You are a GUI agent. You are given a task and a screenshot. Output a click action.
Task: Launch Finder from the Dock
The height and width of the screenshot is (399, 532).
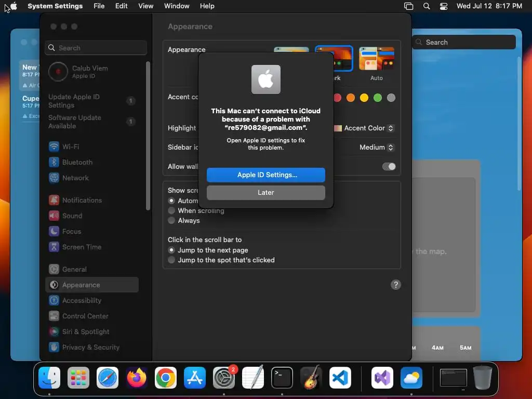coord(49,377)
